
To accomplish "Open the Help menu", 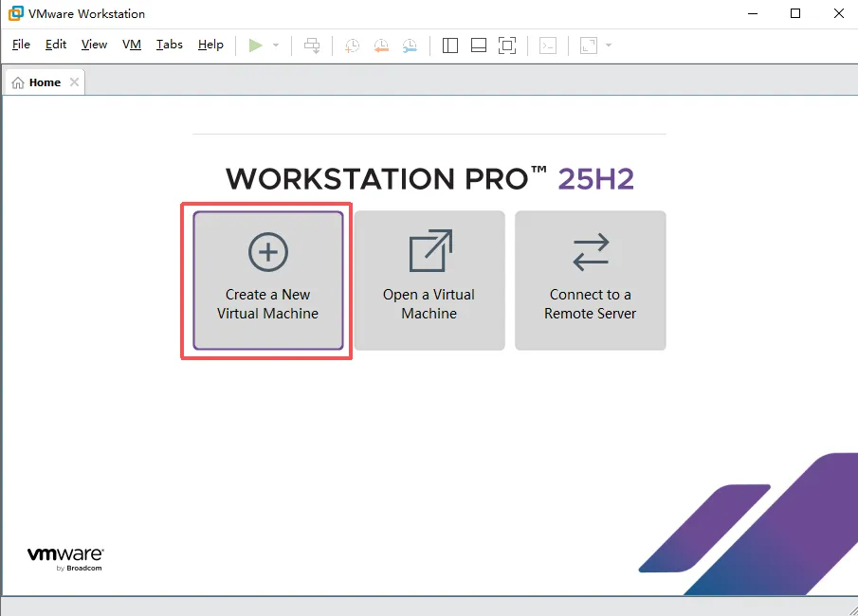I will 210,45.
